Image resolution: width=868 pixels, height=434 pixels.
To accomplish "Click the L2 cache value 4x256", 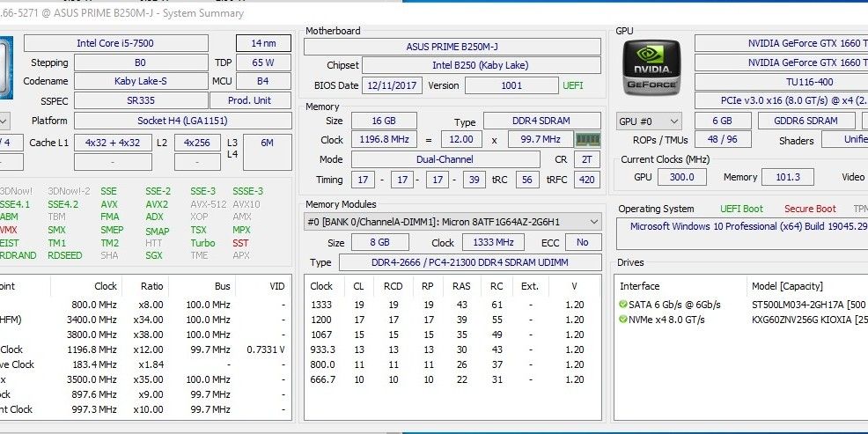I will pos(197,143).
